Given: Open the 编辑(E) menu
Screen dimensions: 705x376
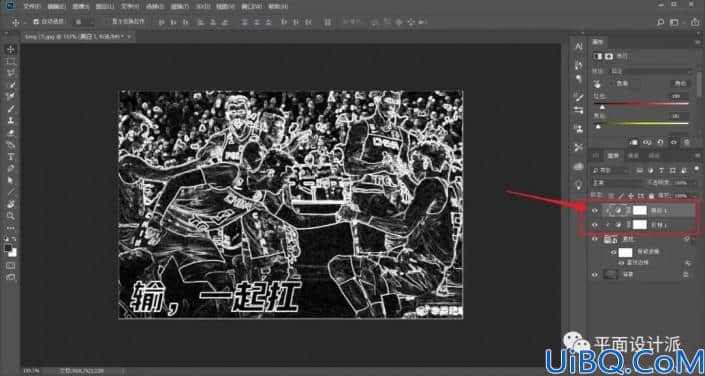Looking at the screenshot, I should coord(56,6).
